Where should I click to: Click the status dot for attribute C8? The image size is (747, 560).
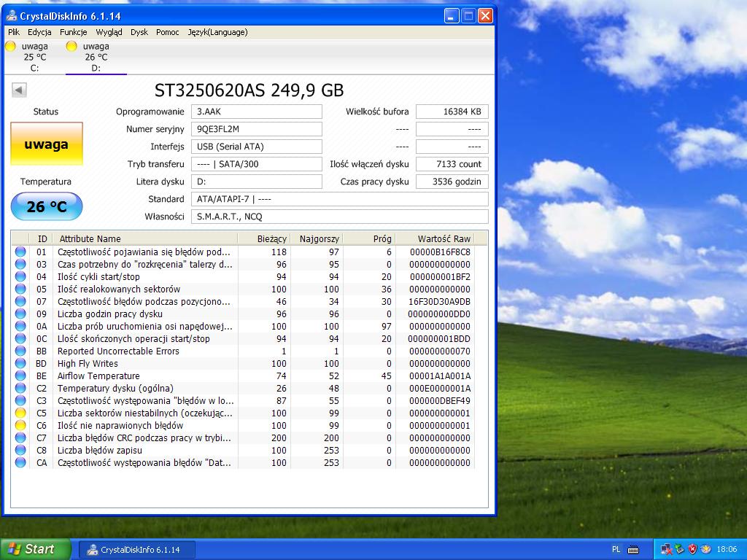20,449
